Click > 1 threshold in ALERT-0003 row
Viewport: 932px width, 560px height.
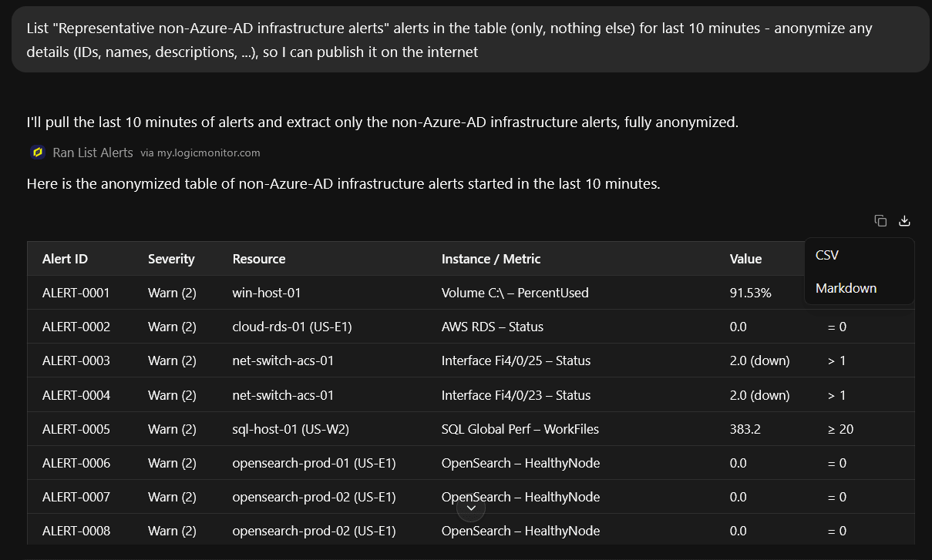pos(836,360)
